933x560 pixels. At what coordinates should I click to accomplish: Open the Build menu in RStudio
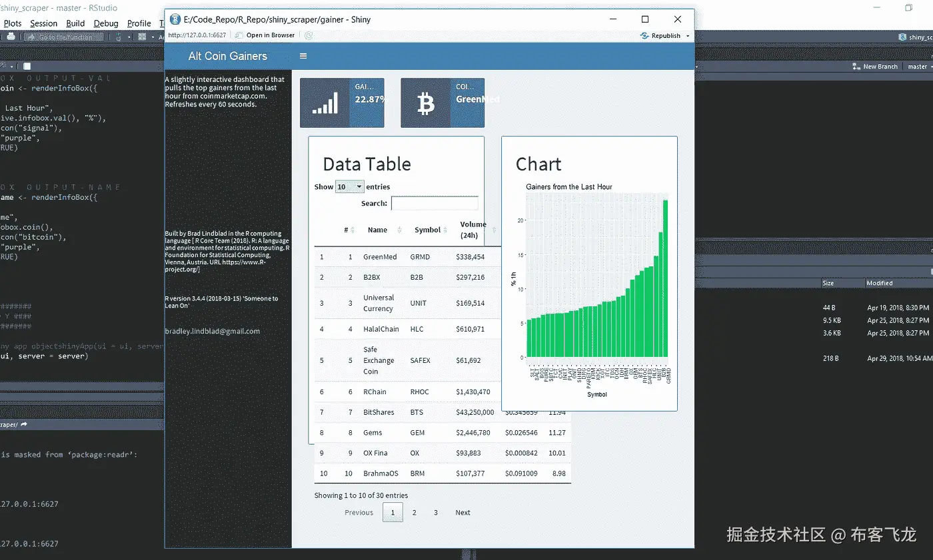coord(75,23)
